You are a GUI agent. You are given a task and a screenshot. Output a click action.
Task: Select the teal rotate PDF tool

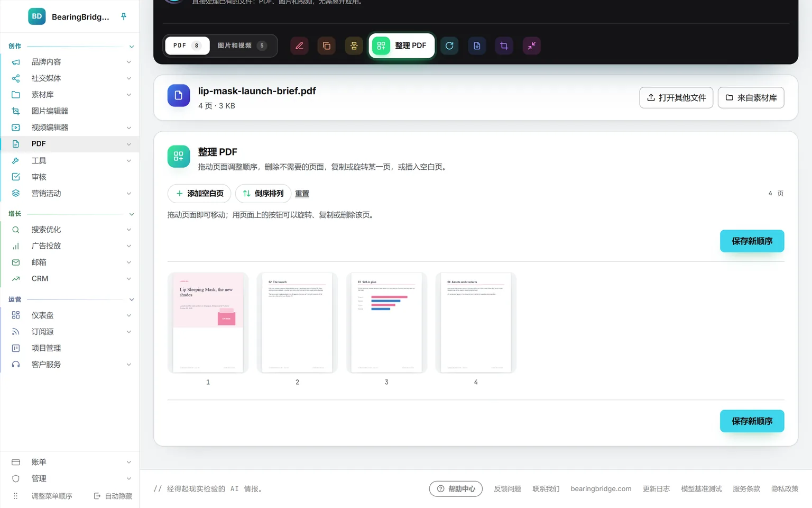click(449, 46)
